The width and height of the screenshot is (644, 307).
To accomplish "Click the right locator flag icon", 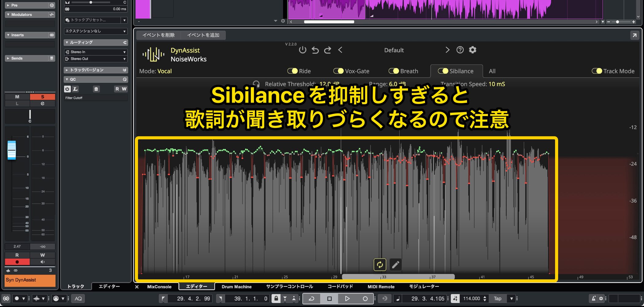I will click(221, 298).
